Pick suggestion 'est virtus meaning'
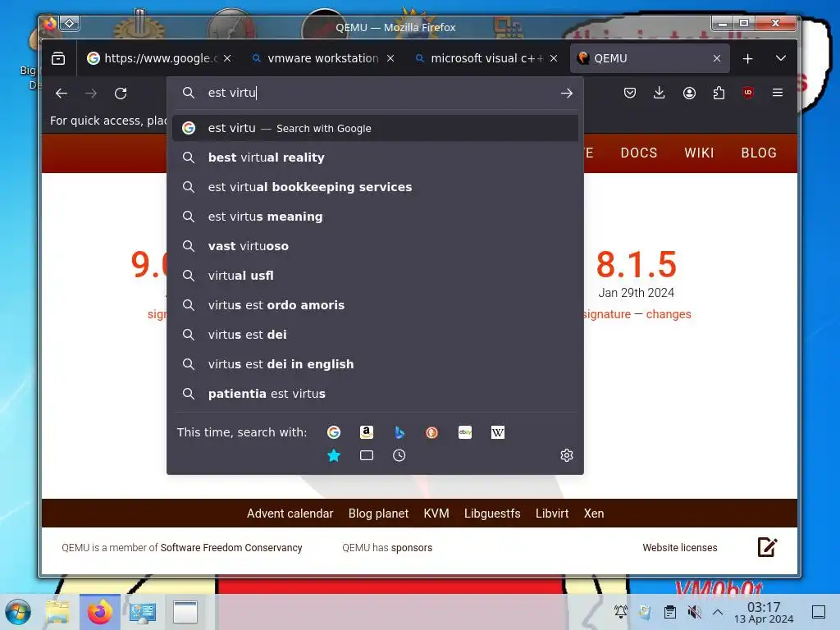This screenshot has height=630, width=840. [x=375, y=217]
